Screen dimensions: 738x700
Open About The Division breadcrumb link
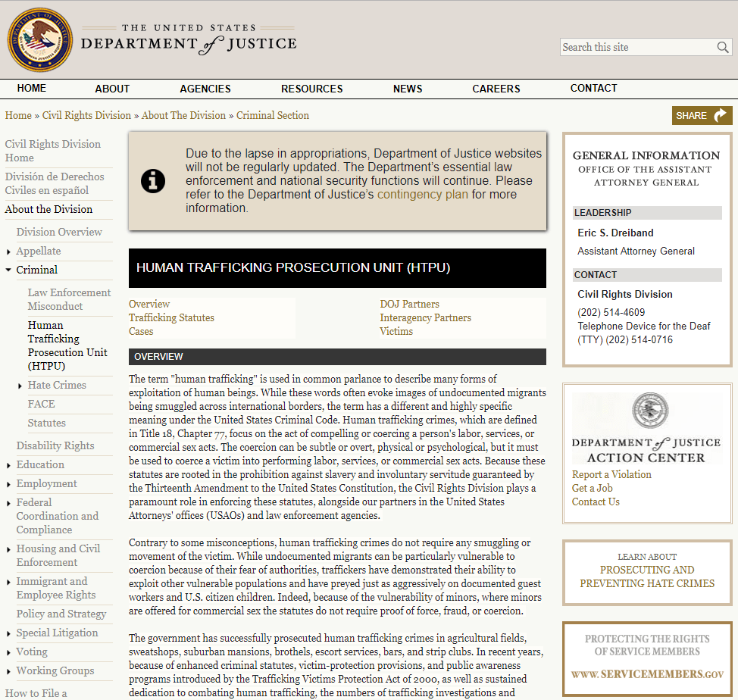click(183, 116)
